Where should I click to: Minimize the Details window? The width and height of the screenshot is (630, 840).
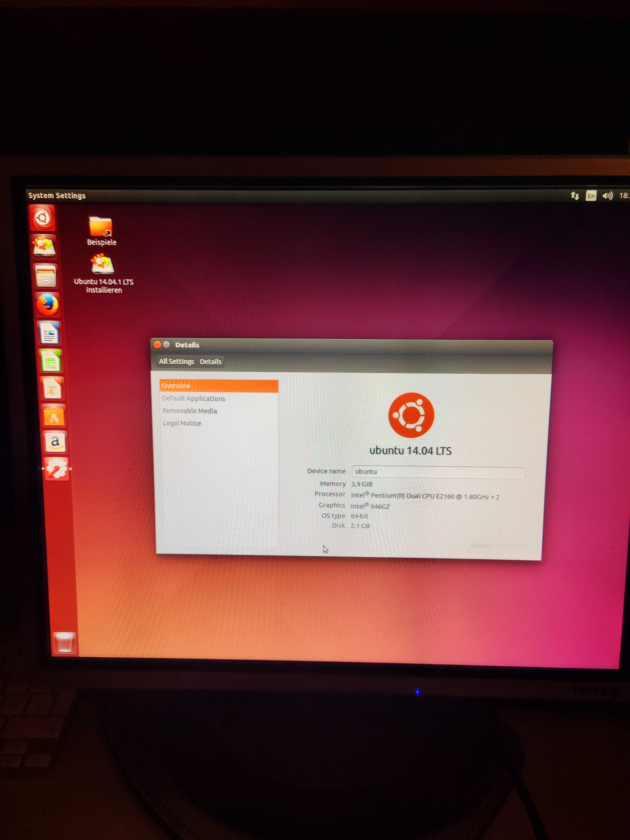[166, 345]
